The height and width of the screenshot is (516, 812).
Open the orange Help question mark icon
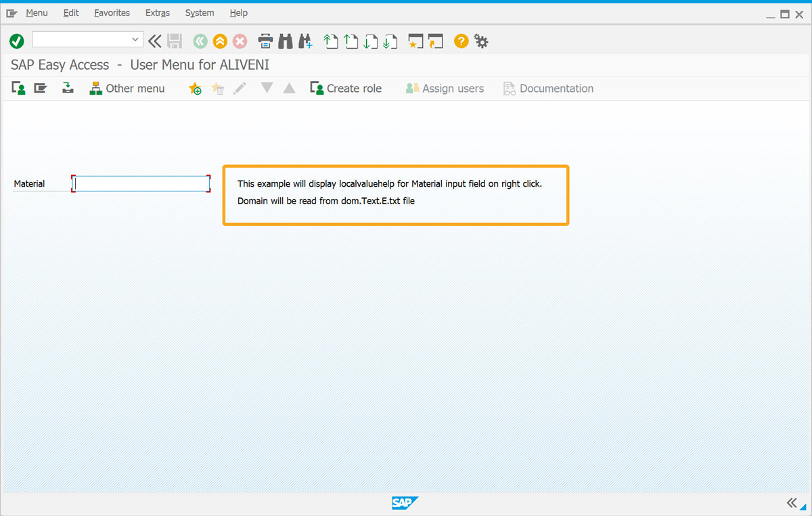[x=461, y=41]
